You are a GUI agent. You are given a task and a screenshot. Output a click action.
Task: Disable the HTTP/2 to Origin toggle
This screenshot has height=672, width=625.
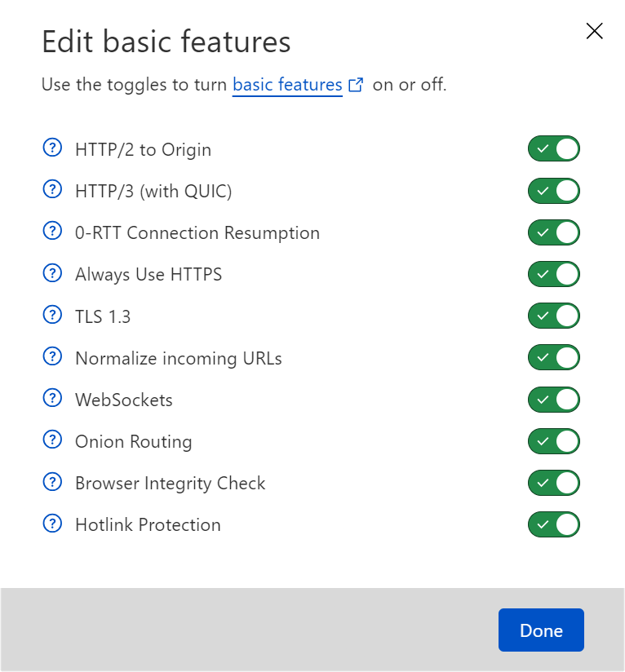554,148
